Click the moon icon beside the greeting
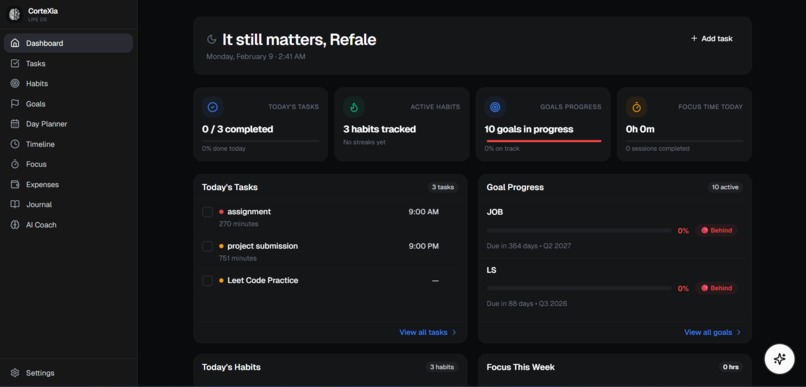The image size is (806, 387). tap(211, 39)
